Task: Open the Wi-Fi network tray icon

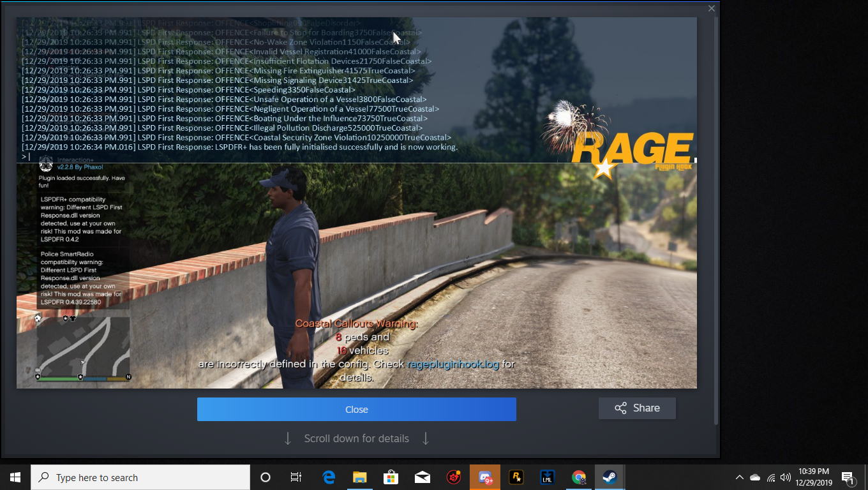Action: point(771,477)
